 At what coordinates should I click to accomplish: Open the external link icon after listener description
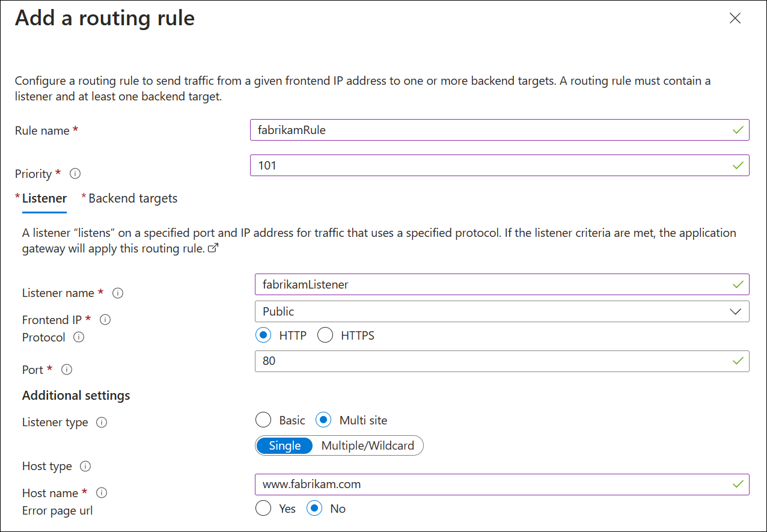pyautogui.click(x=212, y=249)
